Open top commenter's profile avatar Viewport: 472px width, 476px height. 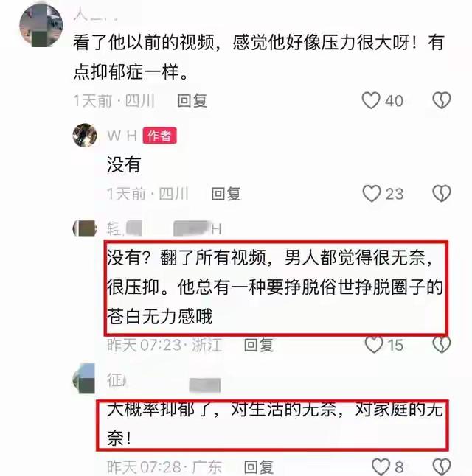(x=41, y=26)
